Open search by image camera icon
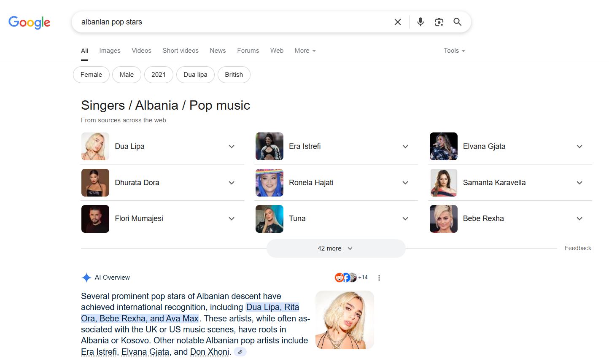The width and height of the screenshot is (609, 364). 439,22
